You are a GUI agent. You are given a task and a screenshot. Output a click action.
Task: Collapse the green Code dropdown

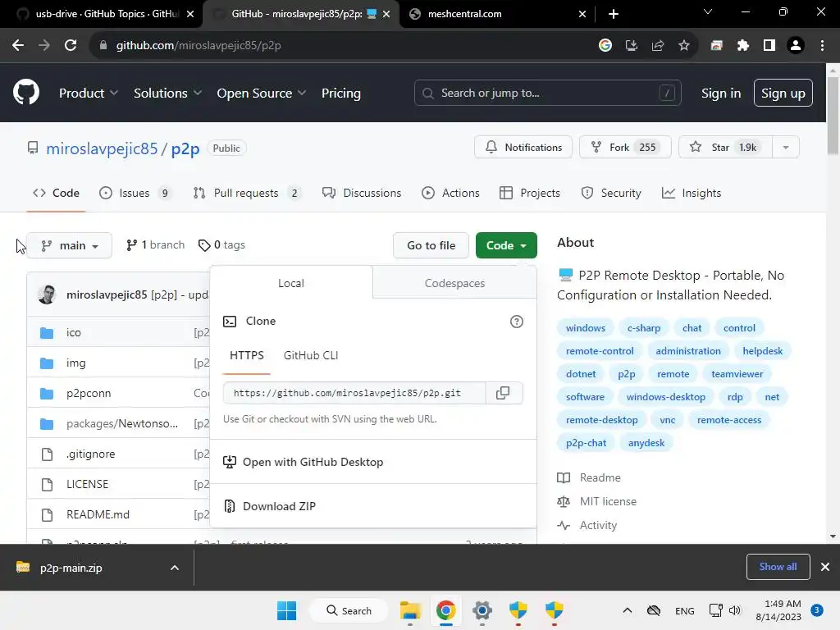pos(506,245)
